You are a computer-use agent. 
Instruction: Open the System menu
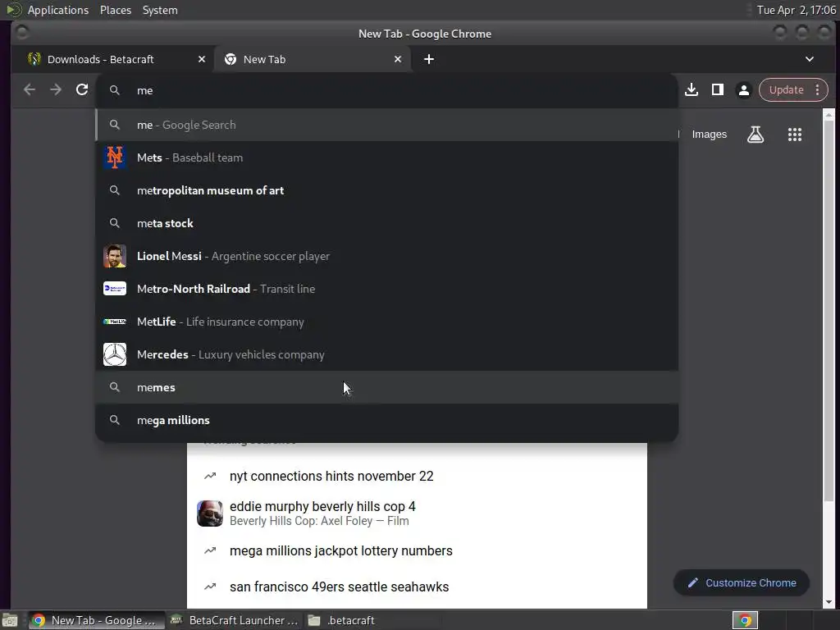(x=160, y=10)
